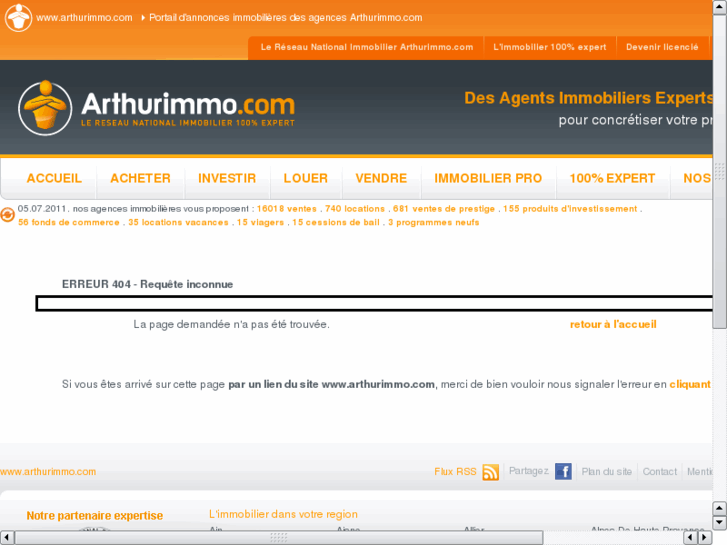Open the 15 cessions de bail link
The height and width of the screenshot is (545, 727).
336,223
